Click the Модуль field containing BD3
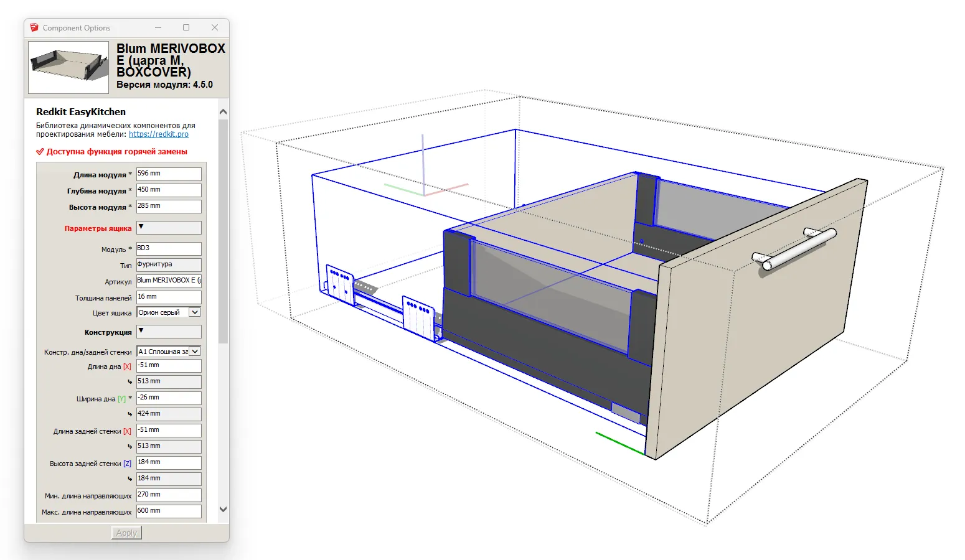The width and height of the screenshot is (965, 560). pos(169,249)
